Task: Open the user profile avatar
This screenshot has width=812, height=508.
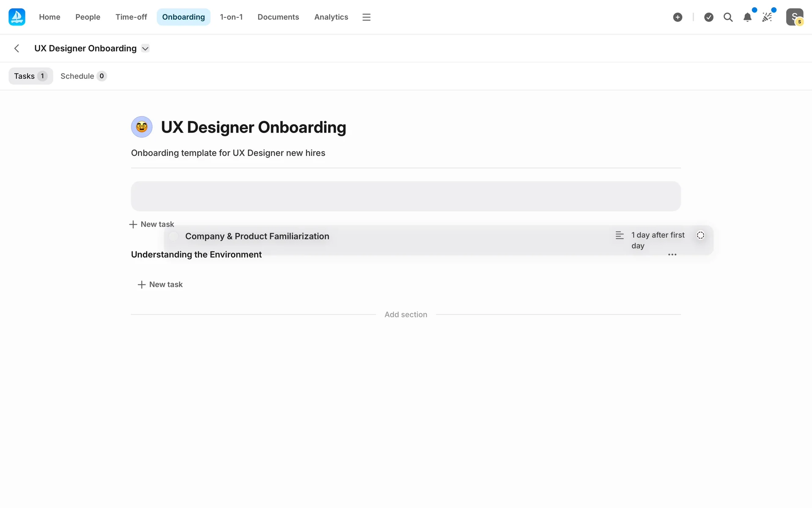Action: (794, 17)
